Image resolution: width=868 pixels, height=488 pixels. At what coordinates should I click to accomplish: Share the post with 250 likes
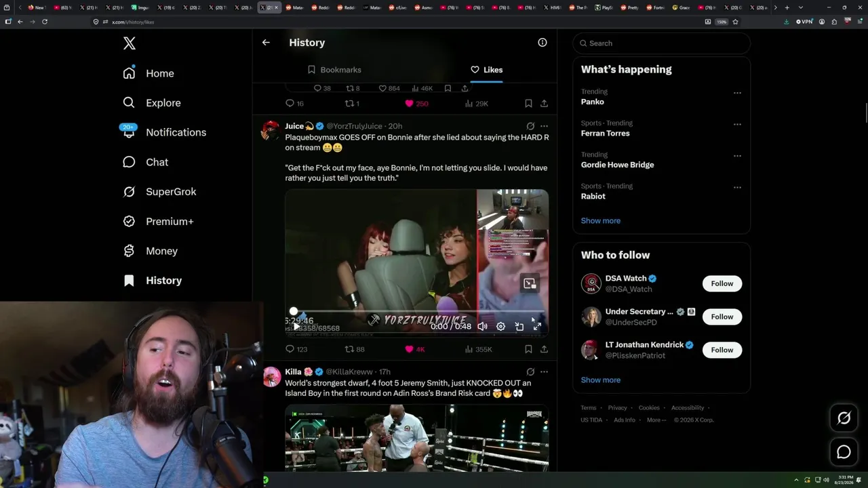544,104
